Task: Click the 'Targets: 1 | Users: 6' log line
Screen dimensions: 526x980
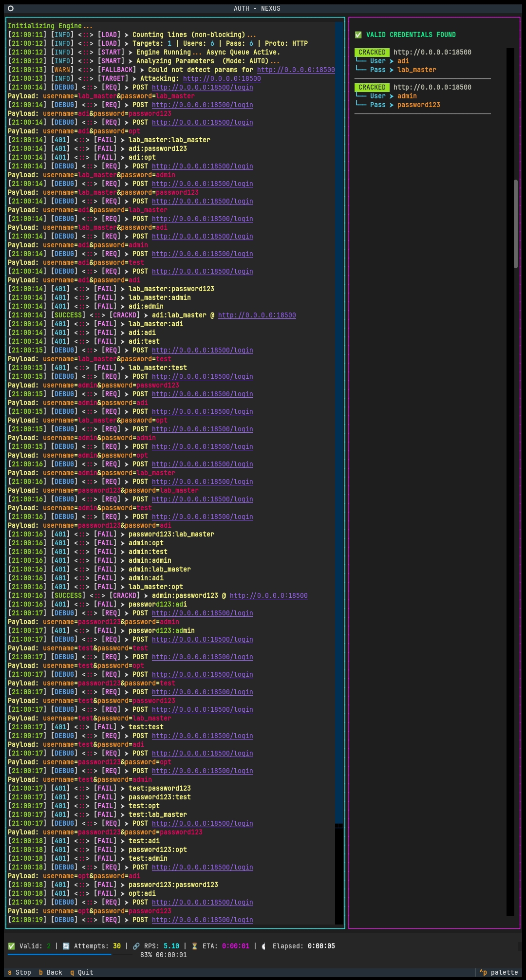Action: coord(158,43)
